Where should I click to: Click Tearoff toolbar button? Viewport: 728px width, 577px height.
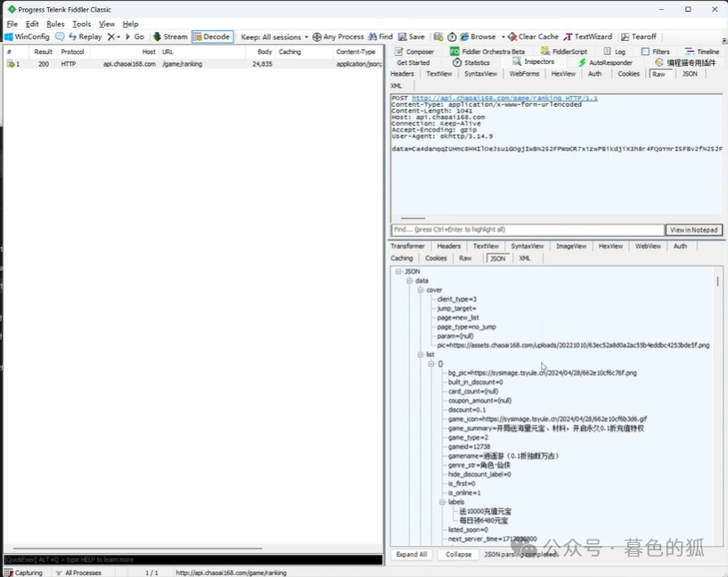639,37
